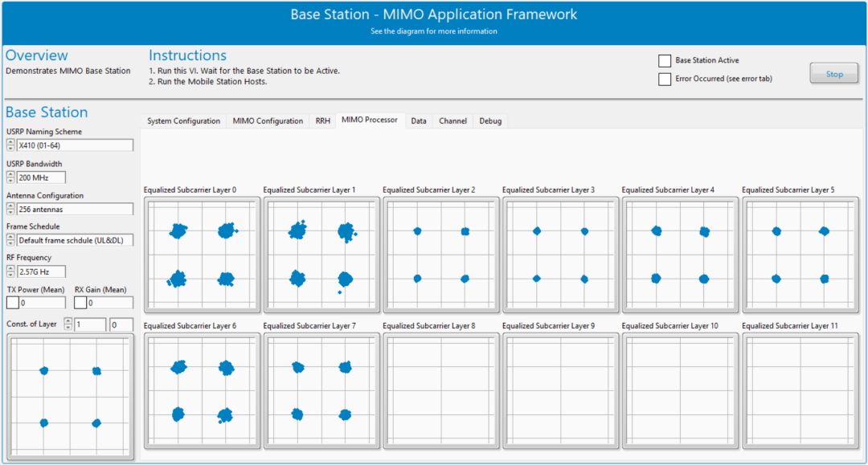Click the Equalized Subcarrier Layer 3 plot
Viewport: 868px width, 465px height.
tap(561, 255)
